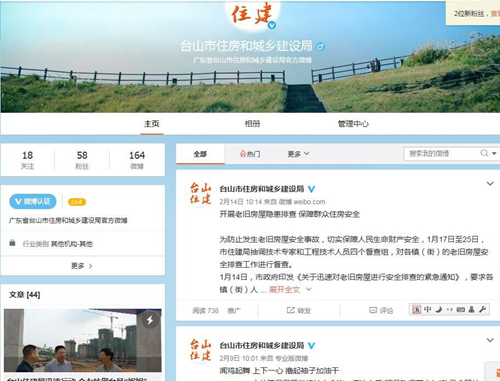Viewport: 500px width, 381px height.
Task: View the 18 关注 following count
Action: pos(27,160)
